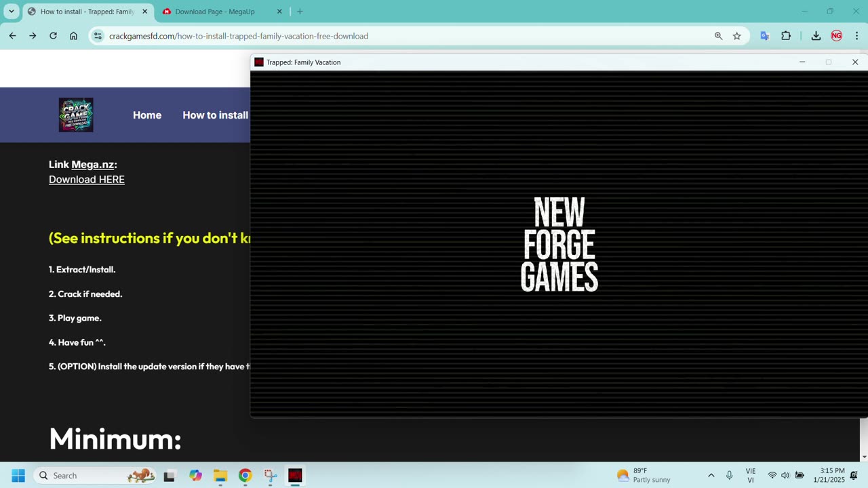Open a new browser tab
This screenshot has height=488, width=868.
300,12
